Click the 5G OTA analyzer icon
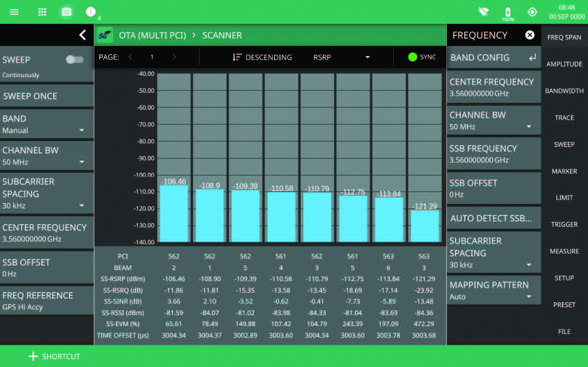588x367 pixels. coord(105,35)
